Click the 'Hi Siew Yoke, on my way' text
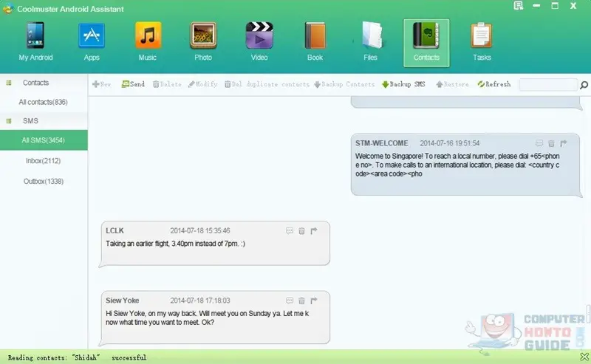Viewport: 591px width, 364px height. pos(208,317)
